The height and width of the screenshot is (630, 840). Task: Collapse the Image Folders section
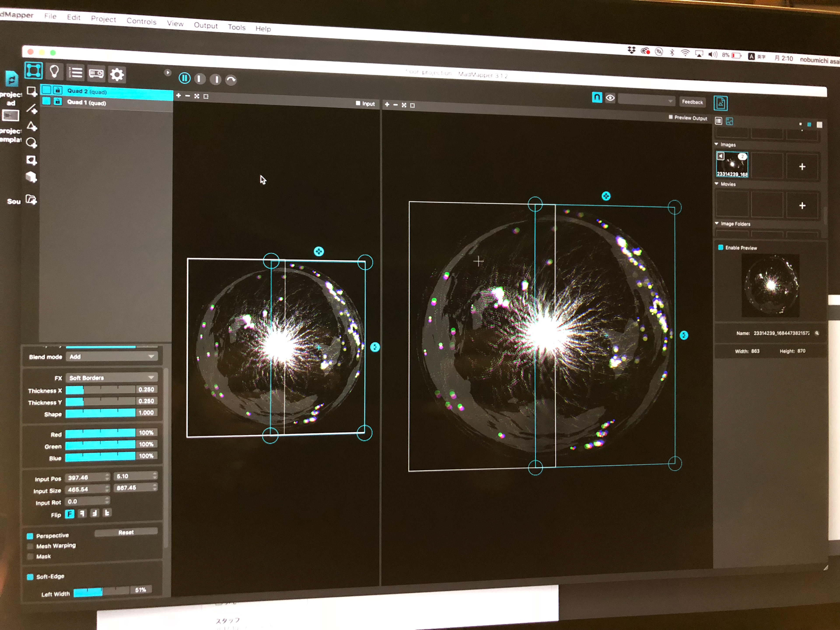tap(717, 224)
